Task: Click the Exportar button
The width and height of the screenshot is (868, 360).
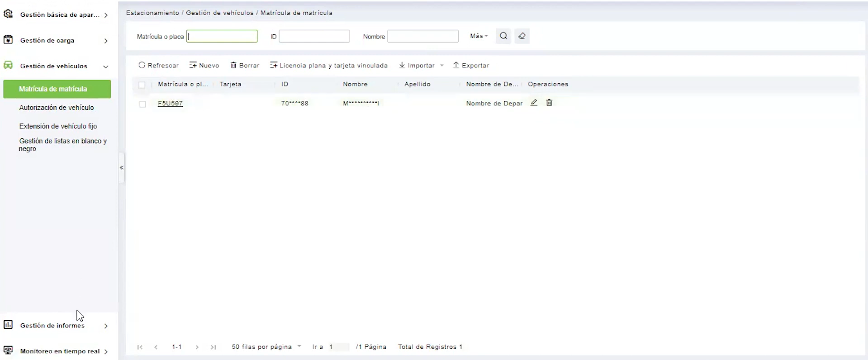Action: [x=471, y=66]
